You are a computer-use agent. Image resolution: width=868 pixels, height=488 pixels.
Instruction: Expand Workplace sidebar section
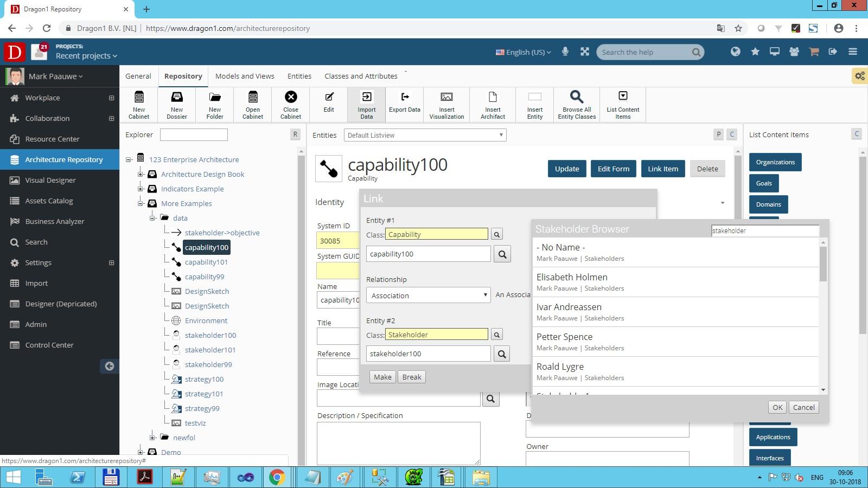[111, 98]
